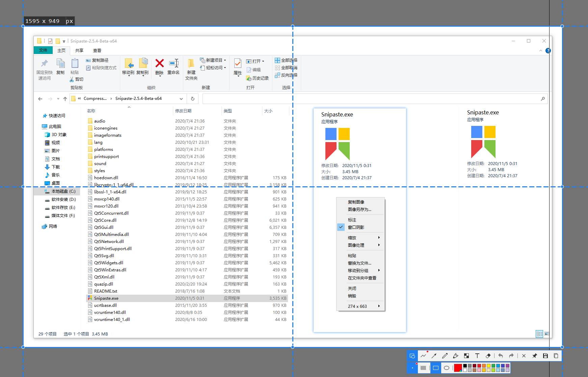Select the text annotation tool

point(477,356)
